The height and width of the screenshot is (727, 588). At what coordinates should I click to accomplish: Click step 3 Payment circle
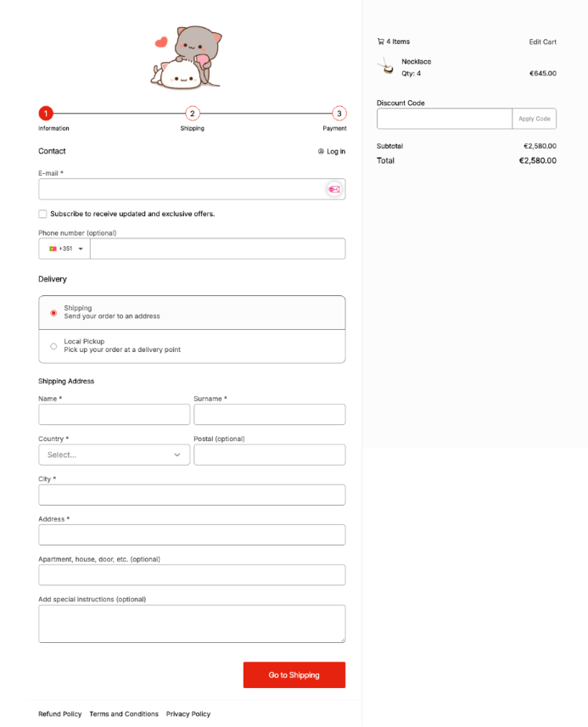point(339,114)
